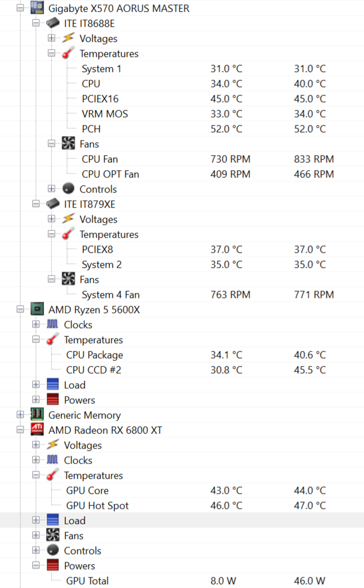Collapse Temperatures under Radeon RX 6800 XT
364x588 pixels.
[36, 475]
